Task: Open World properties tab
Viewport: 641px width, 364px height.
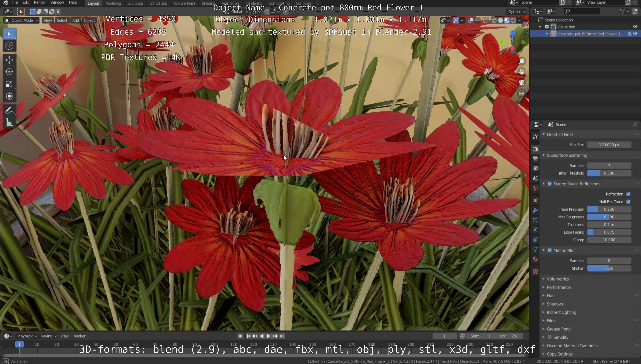Action: [x=535, y=188]
